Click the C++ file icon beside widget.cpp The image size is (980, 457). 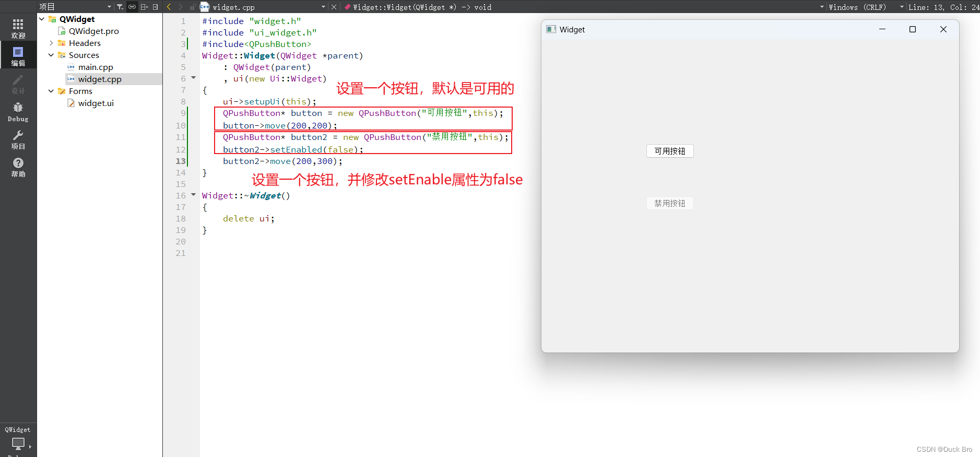[205, 7]
